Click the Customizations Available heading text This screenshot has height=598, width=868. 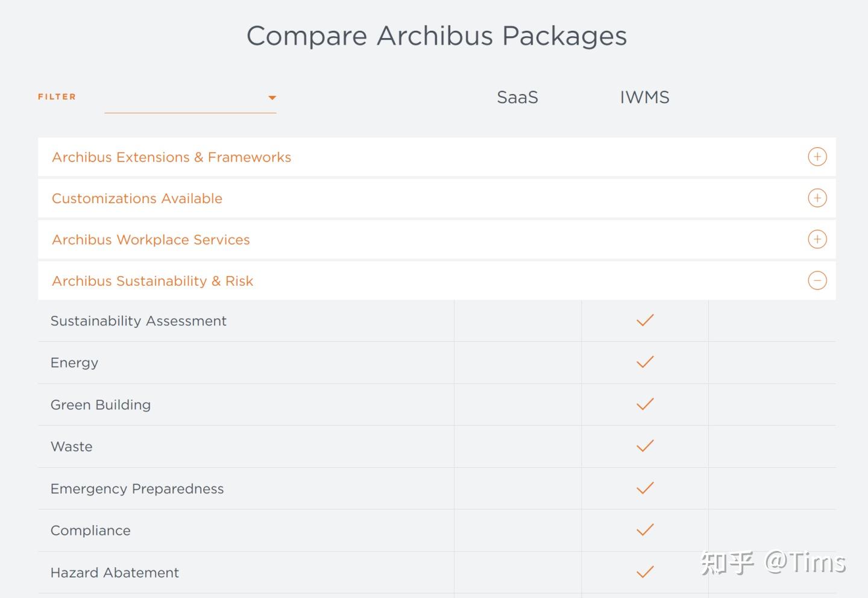click(137, 198)
